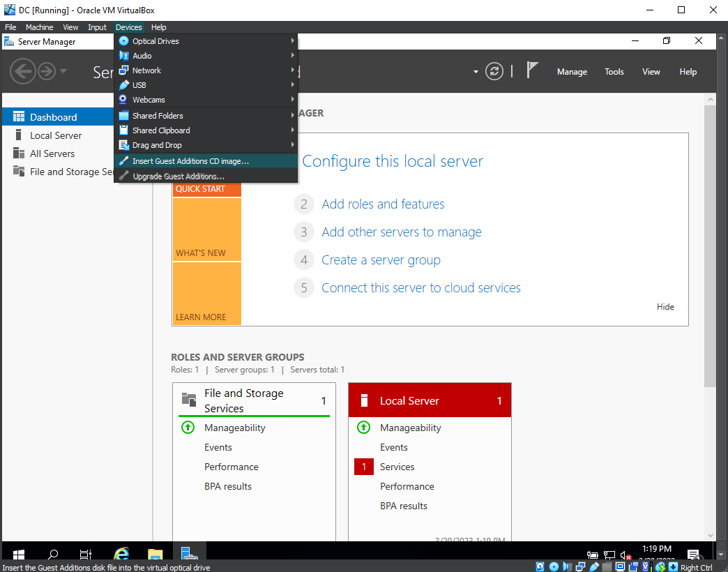The image size is (728, 572).
Task: Open Shared Folders submenu
Action: [206, 116]
